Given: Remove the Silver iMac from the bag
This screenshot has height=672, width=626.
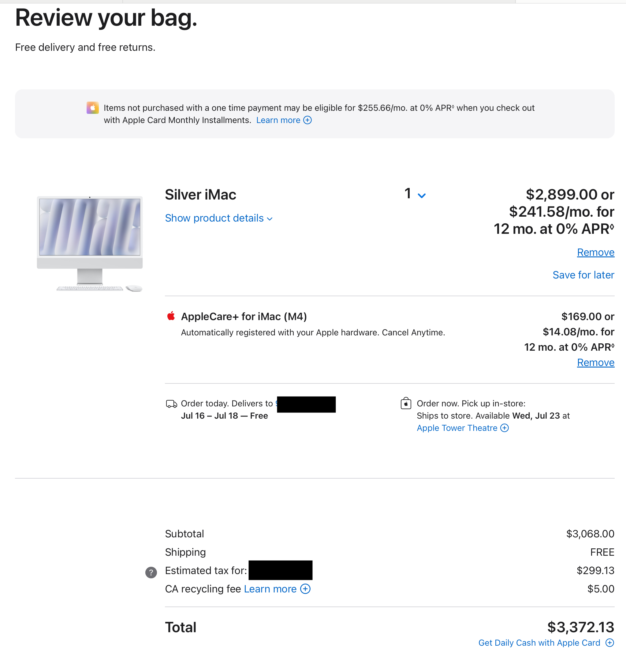Looking at the screenshot, I should coord(595,252).
